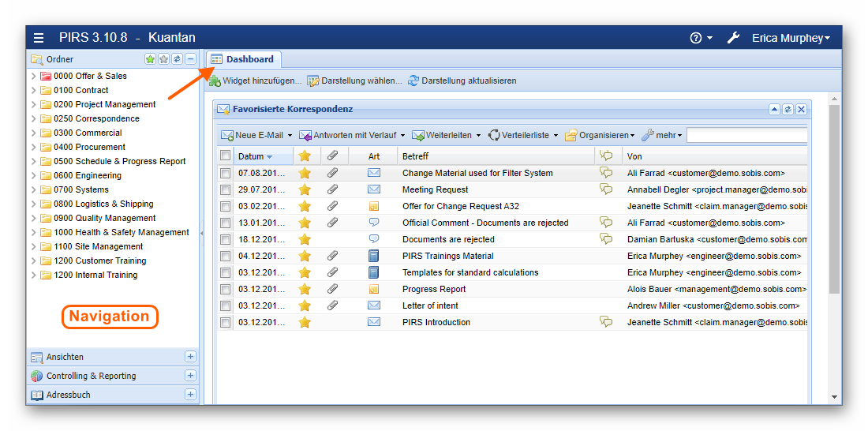Click the search field in widget toolbar
Screen dimensions: 868x431
point(746,135)
